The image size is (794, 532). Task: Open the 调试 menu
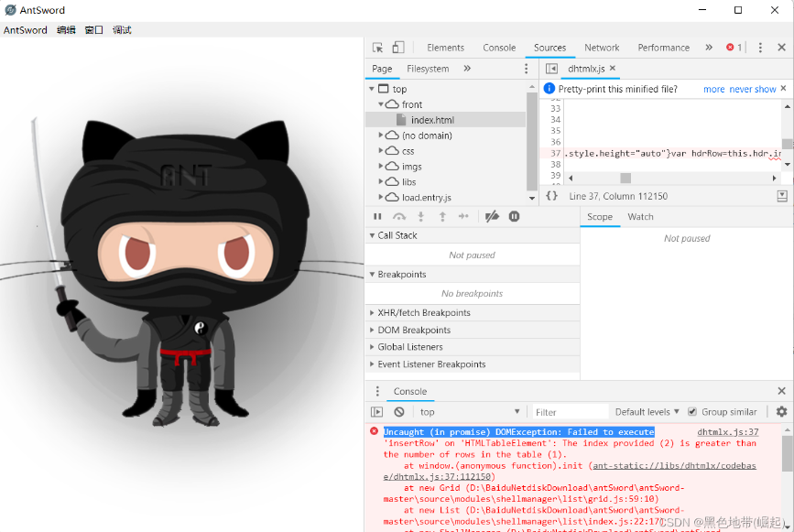(122, 30)
